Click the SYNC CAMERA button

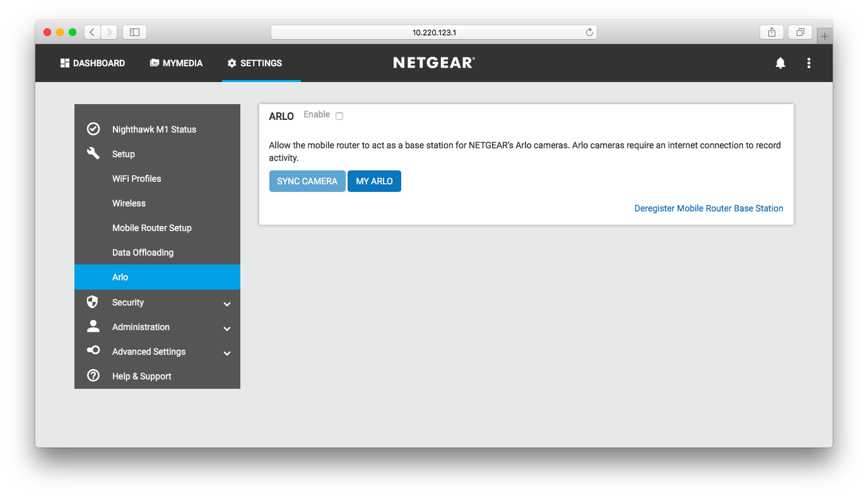click(x=307, y=181)
